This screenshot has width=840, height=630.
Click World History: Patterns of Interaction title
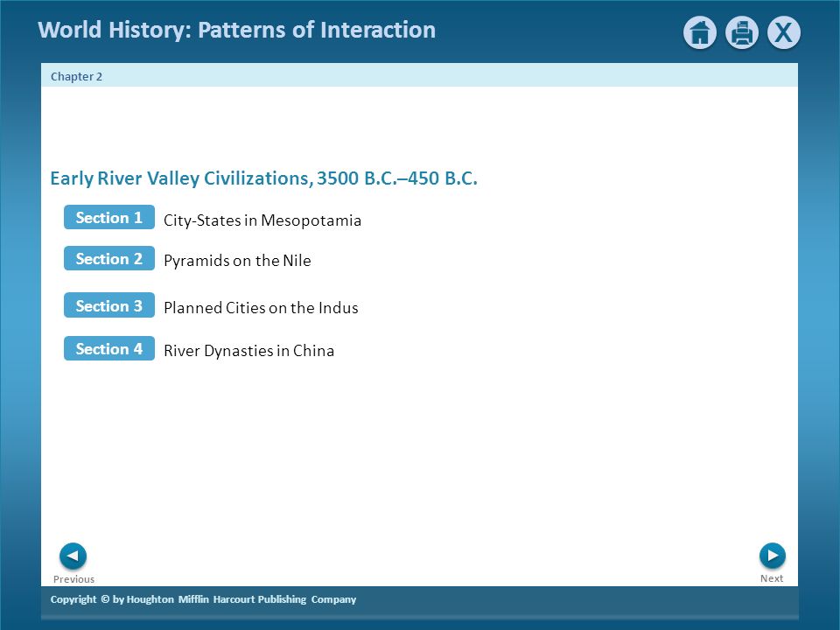coord(237,30)
